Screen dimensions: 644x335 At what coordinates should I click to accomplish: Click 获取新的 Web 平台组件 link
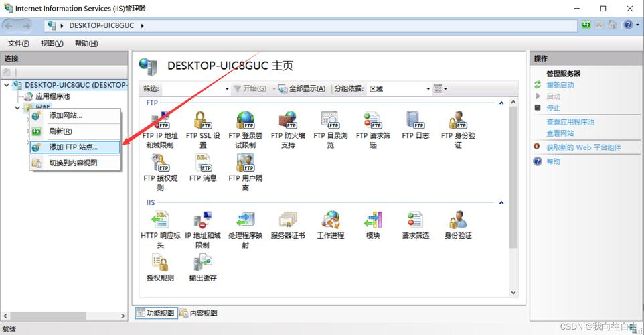click(x=583, y=147)
